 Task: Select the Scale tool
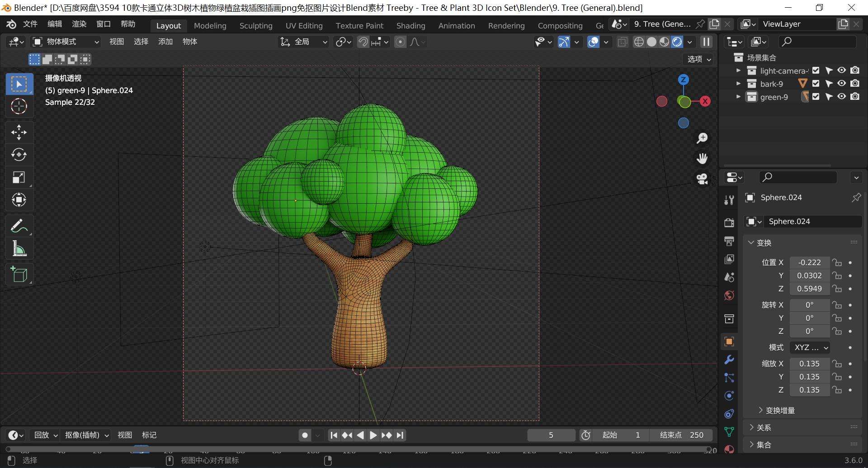click(19, 178)
